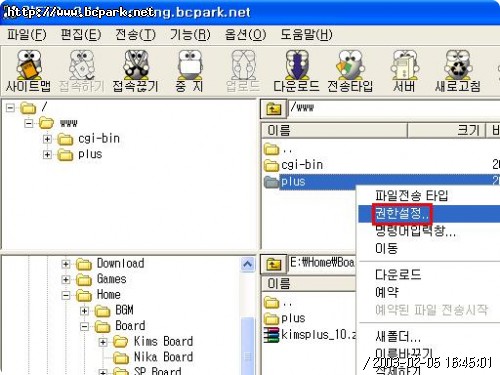
Task: Collapse the www tree node
Action: pos(29,123)
